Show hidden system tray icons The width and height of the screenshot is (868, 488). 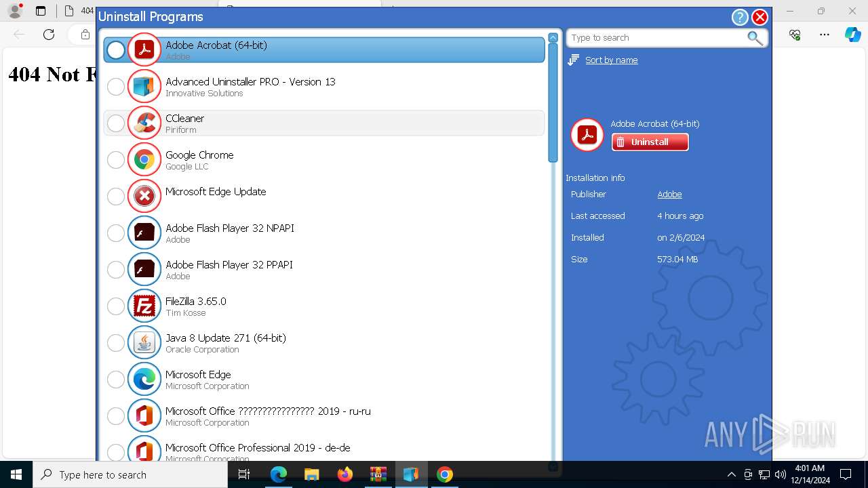point(731,474)
